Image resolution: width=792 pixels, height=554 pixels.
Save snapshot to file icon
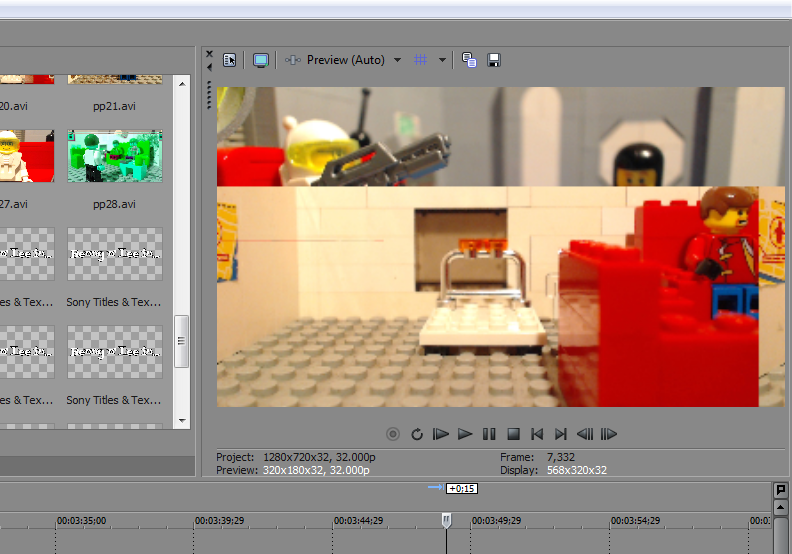[493, 60]
